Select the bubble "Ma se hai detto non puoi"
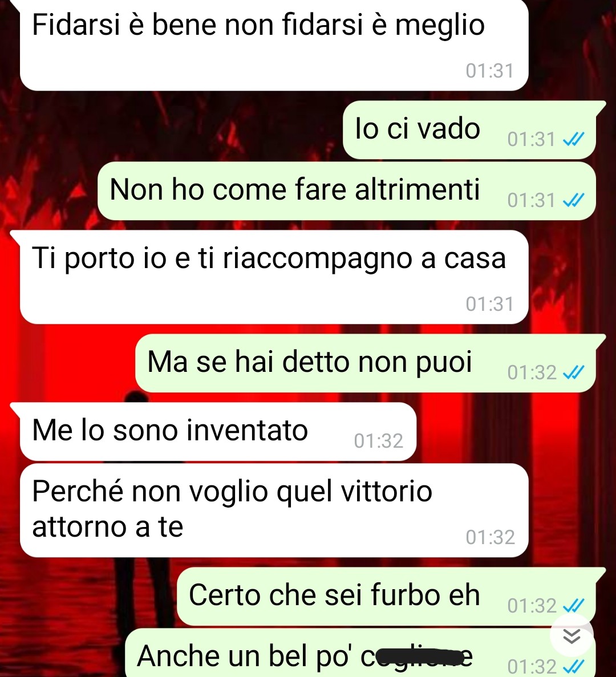This screenshot has height=677, width=616. (x=366, y=363)
